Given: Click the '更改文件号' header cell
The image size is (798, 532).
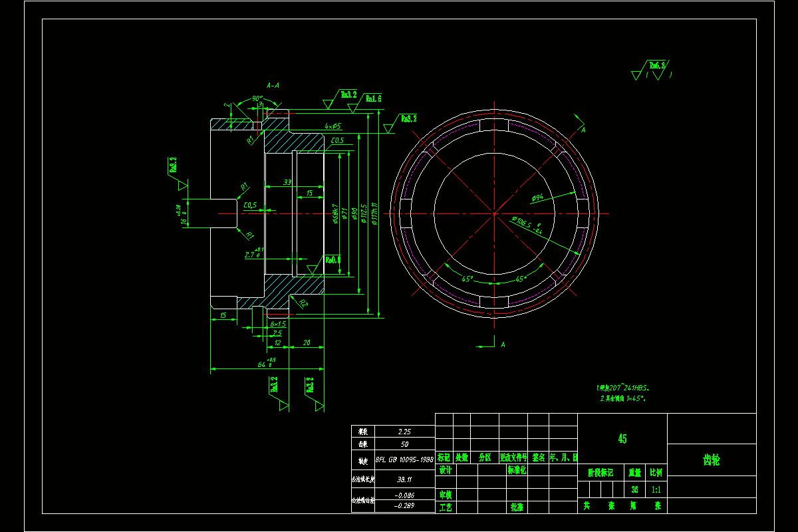Looking at the screenshot, I should tap(513, 458).
